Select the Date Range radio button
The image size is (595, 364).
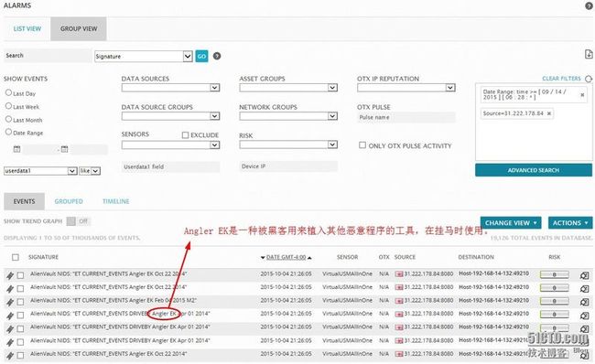coord(8,132)
